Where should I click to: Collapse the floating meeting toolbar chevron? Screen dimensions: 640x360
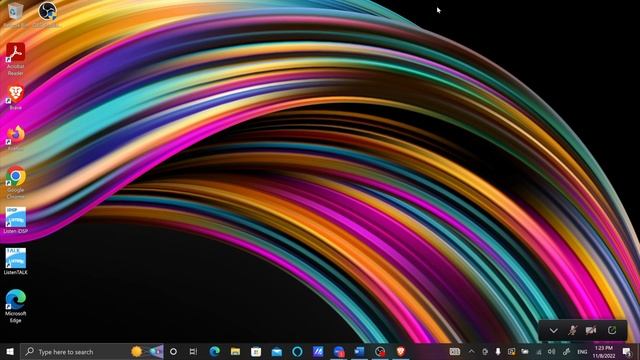(x=553, y=331)
